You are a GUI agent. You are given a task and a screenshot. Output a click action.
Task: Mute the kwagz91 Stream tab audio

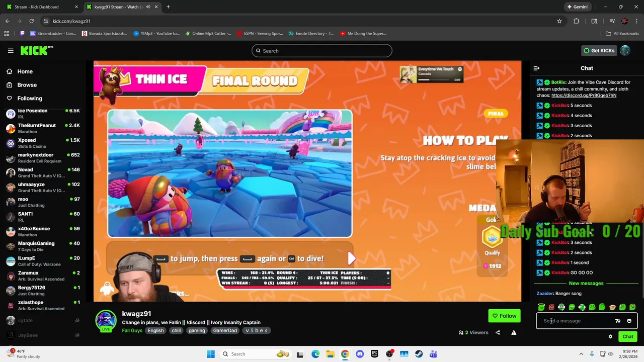pyautogui.click(x=148, y=7)
